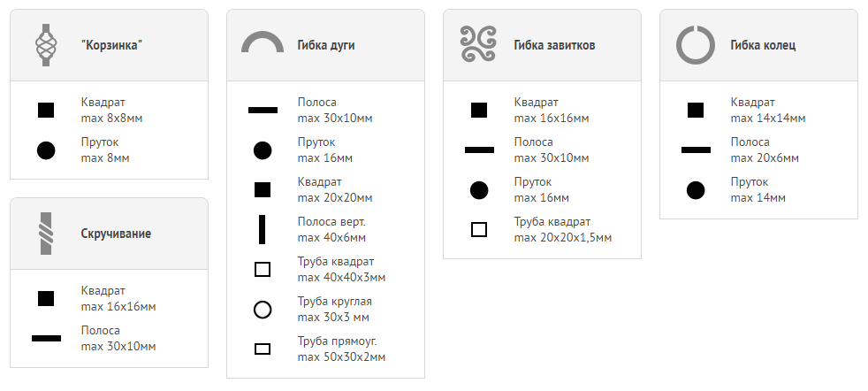Select the "Гибка завитков" heading

coord(554,45)
